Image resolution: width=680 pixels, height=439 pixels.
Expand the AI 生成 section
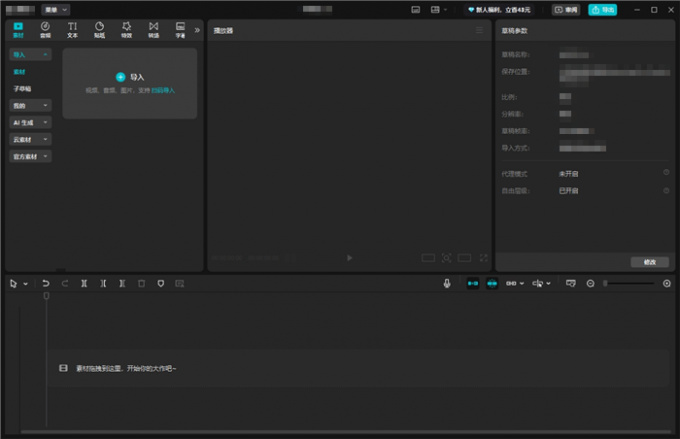click(x=30, y=122)
